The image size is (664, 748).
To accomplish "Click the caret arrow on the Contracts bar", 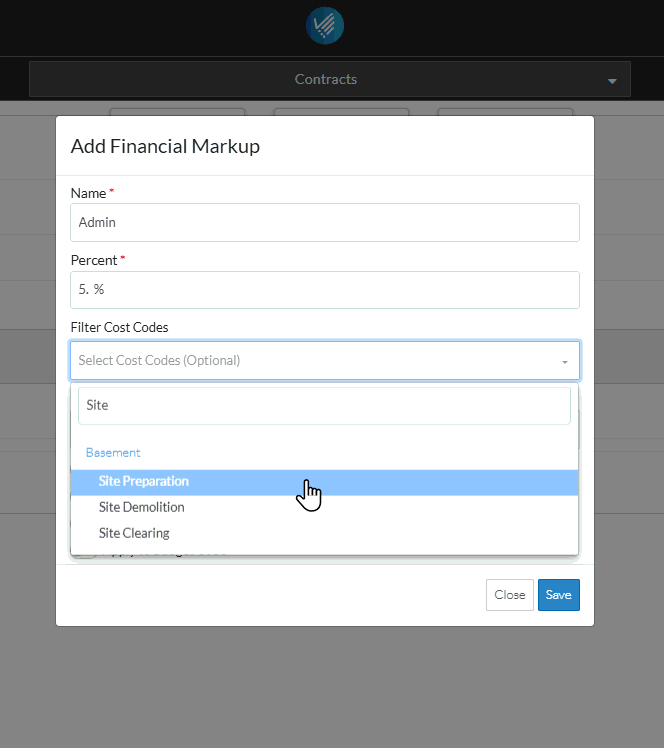I will (x=612, y=81).
